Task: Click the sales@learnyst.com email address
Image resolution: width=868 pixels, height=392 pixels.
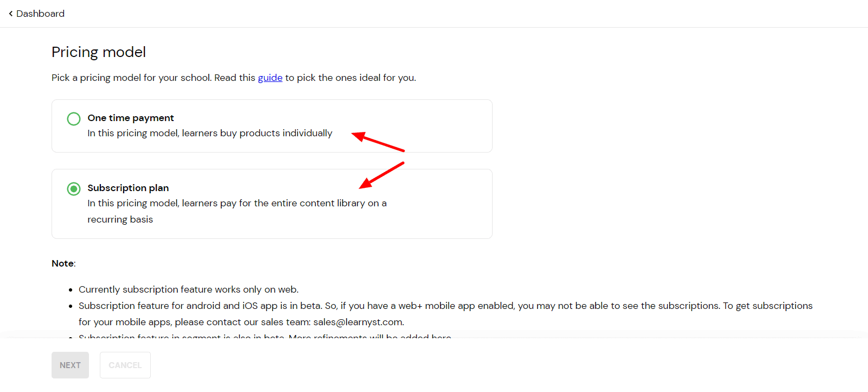Action: point(358,322)
